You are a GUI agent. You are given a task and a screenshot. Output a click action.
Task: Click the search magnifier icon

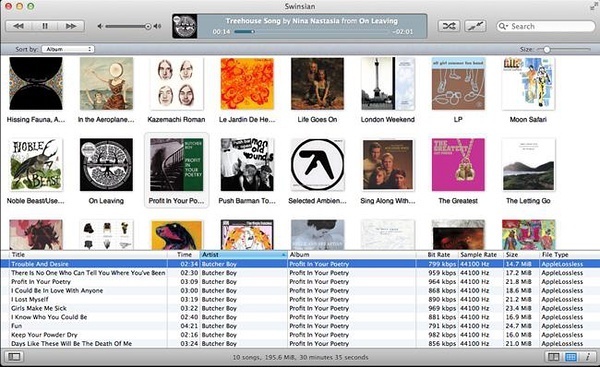coord(502,26)
